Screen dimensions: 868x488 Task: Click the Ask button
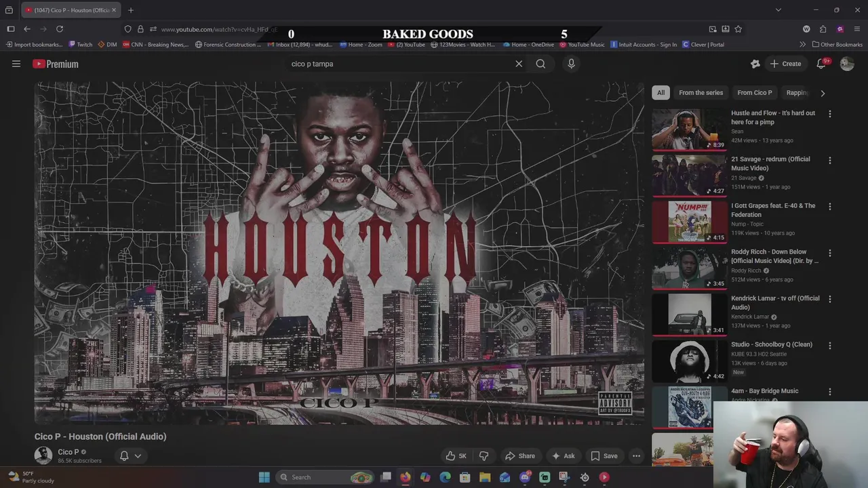563,456
